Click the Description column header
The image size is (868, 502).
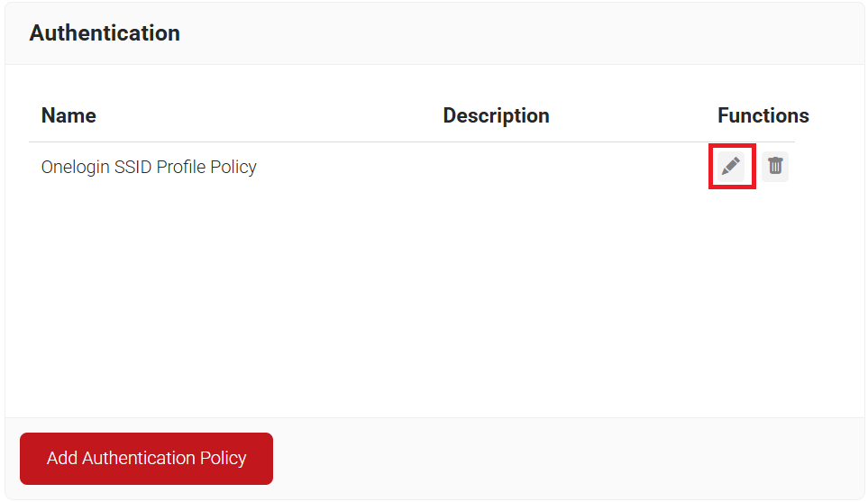[x=496, y=115]
